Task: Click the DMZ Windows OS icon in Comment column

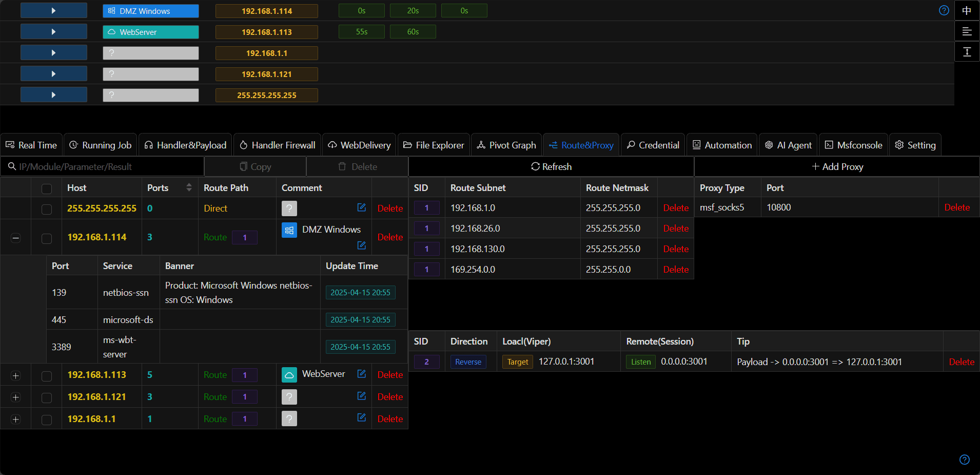Action: pyautogui.click(x=289, y=230)
